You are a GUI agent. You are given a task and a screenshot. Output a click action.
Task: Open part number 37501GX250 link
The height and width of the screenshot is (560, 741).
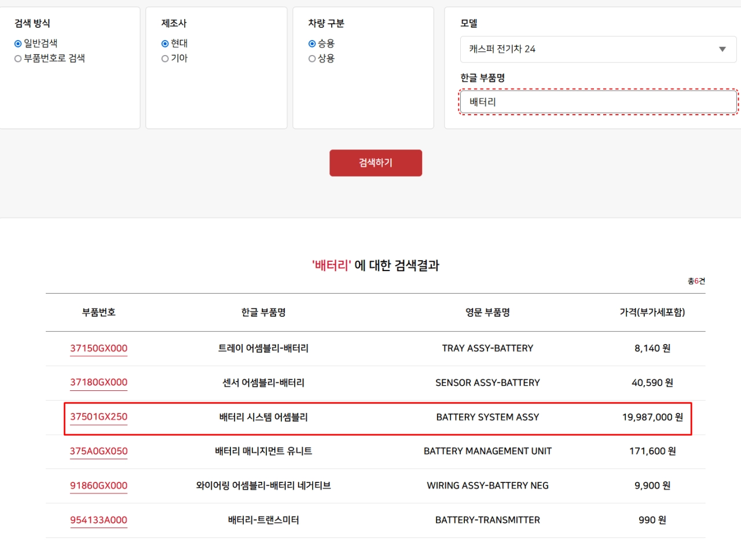pyautogui.click(x=98, y=417)
